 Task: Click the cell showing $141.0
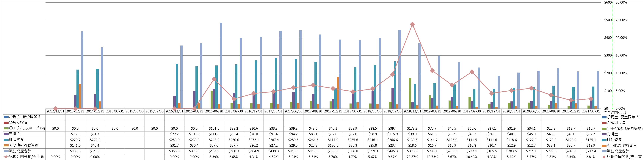pyautogui.click(x=75, y=145)
